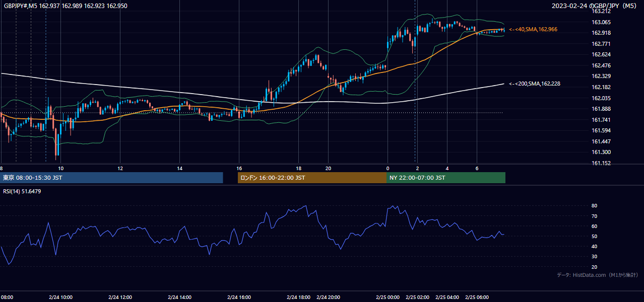Click hour label 16 under price chart
Screen dimensions: 644x302
click(239, 169)
